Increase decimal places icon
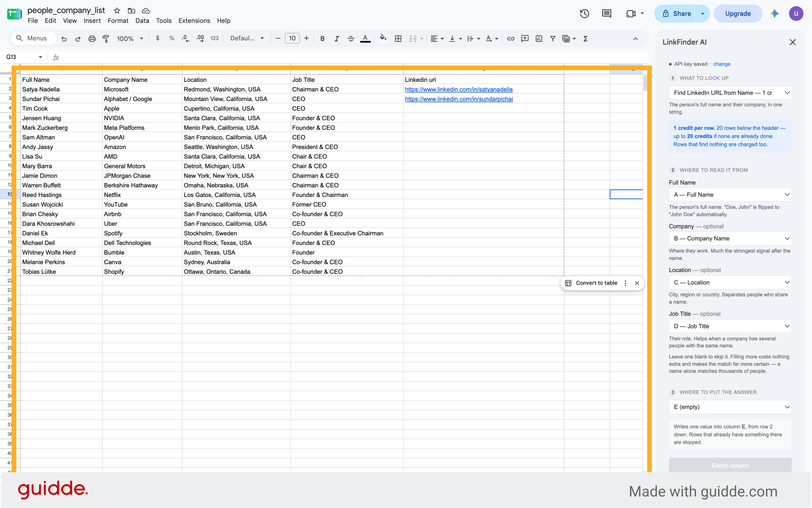The image size is (812, 508). tap(200, 38)
